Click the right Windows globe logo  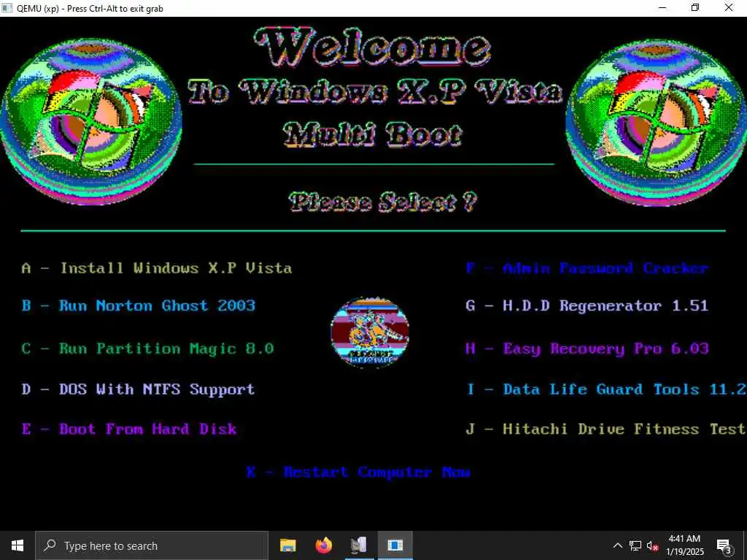click(656, 122)
